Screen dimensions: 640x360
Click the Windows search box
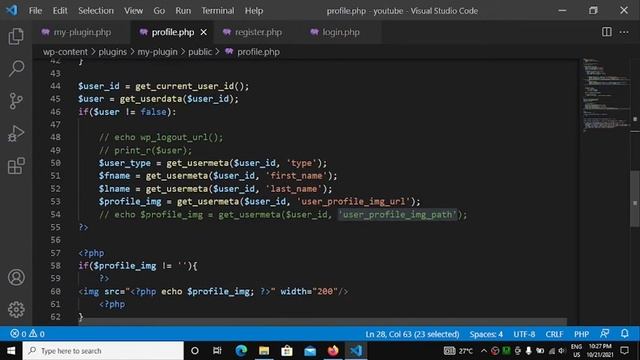click(x=103, y=351)
